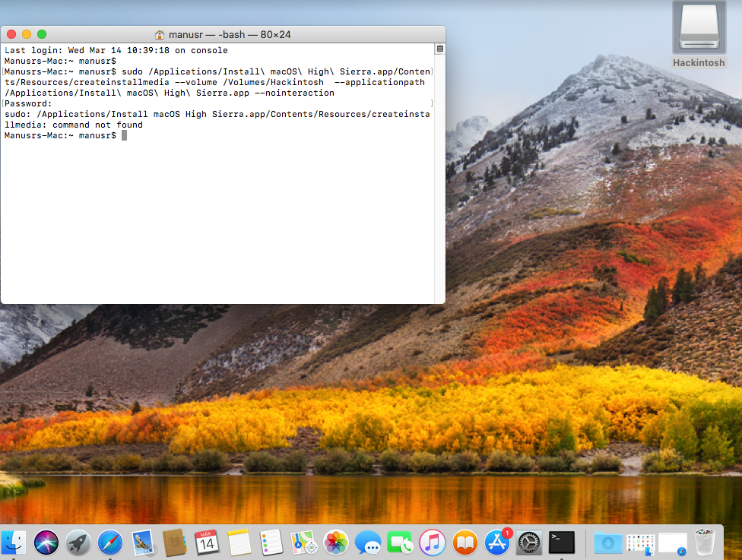Zoom the Terminal window with green button
The image size is (742, 560).
click(x=42, y=34)
